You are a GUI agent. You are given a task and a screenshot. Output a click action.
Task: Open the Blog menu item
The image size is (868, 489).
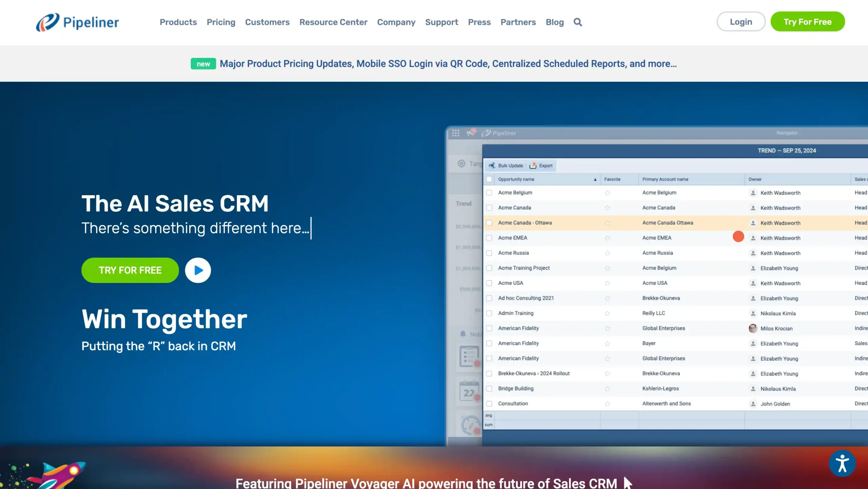[554, 22]
